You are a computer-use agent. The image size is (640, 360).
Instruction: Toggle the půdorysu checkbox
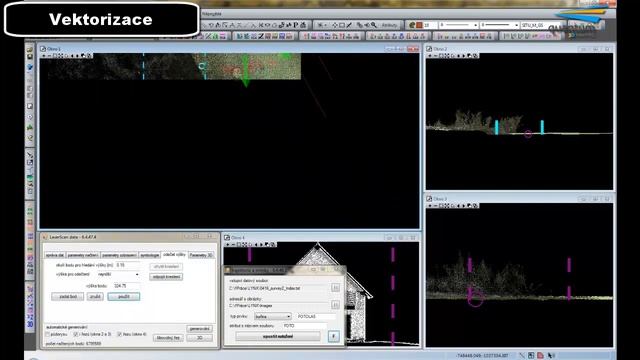click(48, 334)
